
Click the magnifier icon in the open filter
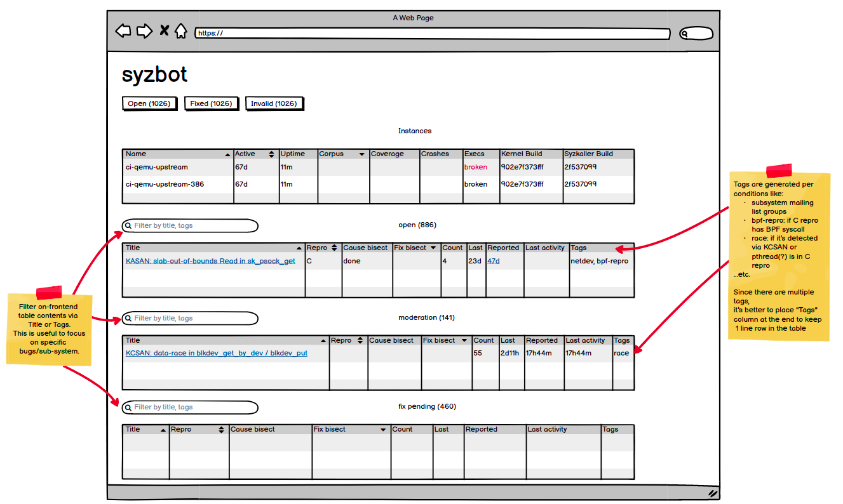coord(128,225)
